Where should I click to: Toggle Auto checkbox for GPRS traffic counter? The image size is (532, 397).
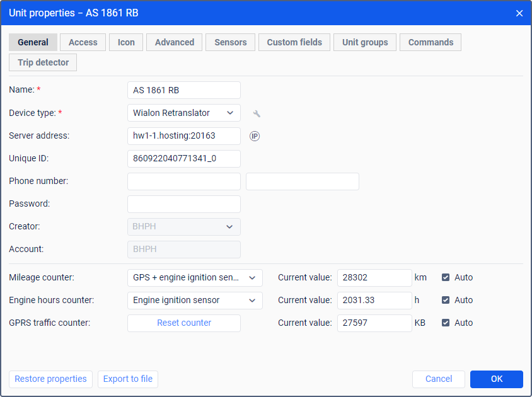(446, 323)
